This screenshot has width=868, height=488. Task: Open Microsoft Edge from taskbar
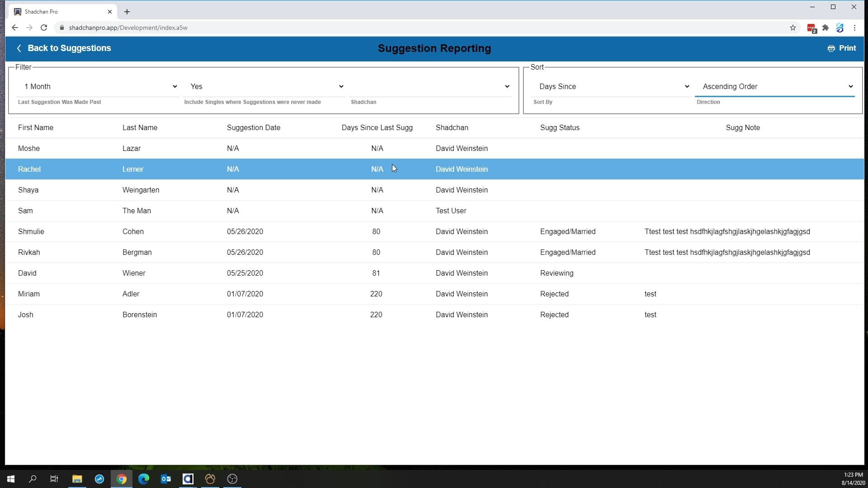(x=144, y=479)
